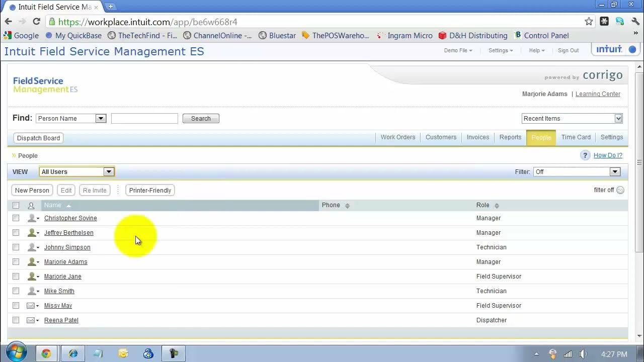Open the Chrome wrench menu icon

pyautogui.click(x=635, y=22)
